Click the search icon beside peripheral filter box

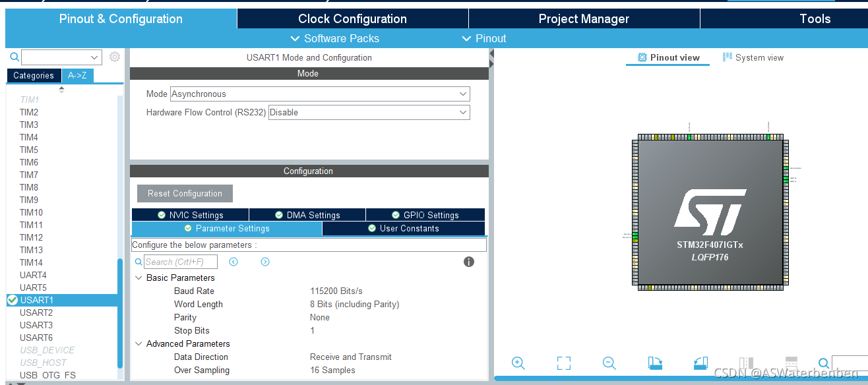15,57
